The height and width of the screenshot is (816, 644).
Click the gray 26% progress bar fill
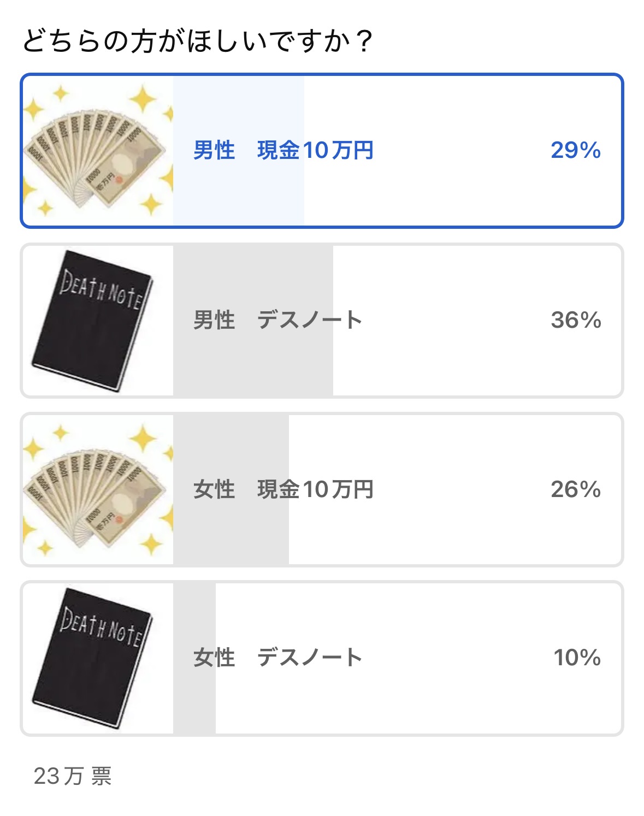point(231,530)
